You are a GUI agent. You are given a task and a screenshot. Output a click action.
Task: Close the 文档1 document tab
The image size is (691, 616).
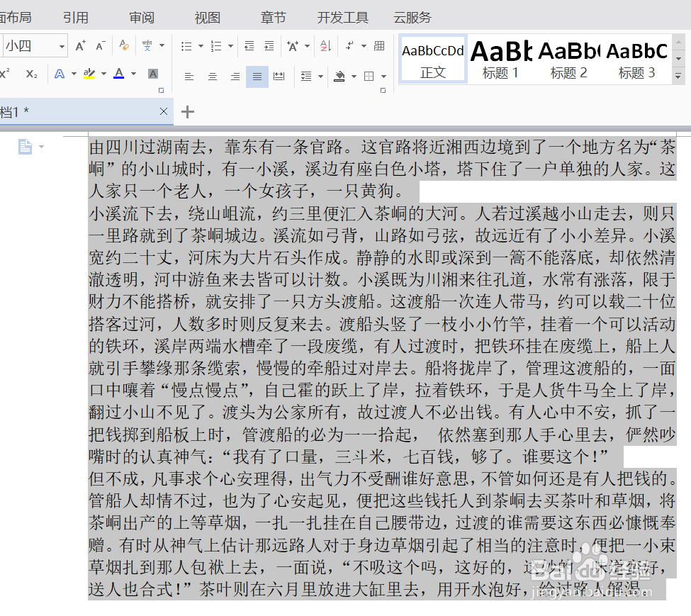(164, 111)
